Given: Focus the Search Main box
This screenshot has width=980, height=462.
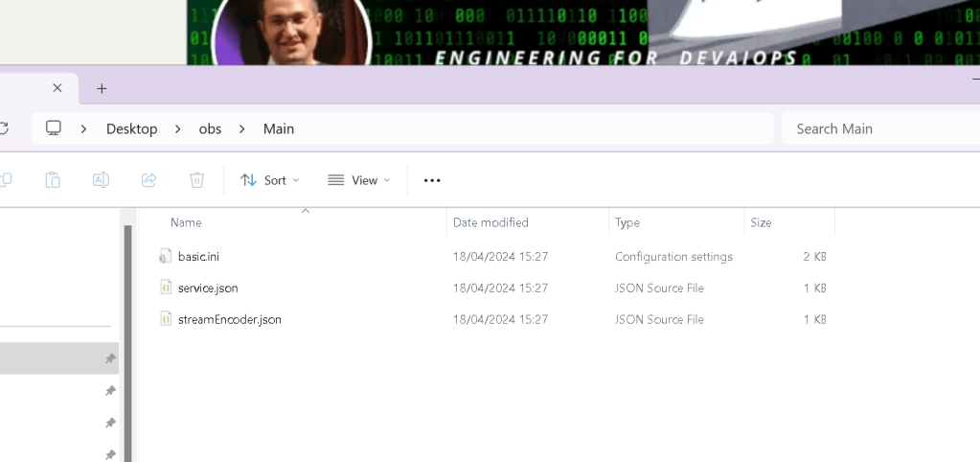Looking at the screenshot, I should coord(880,128).
